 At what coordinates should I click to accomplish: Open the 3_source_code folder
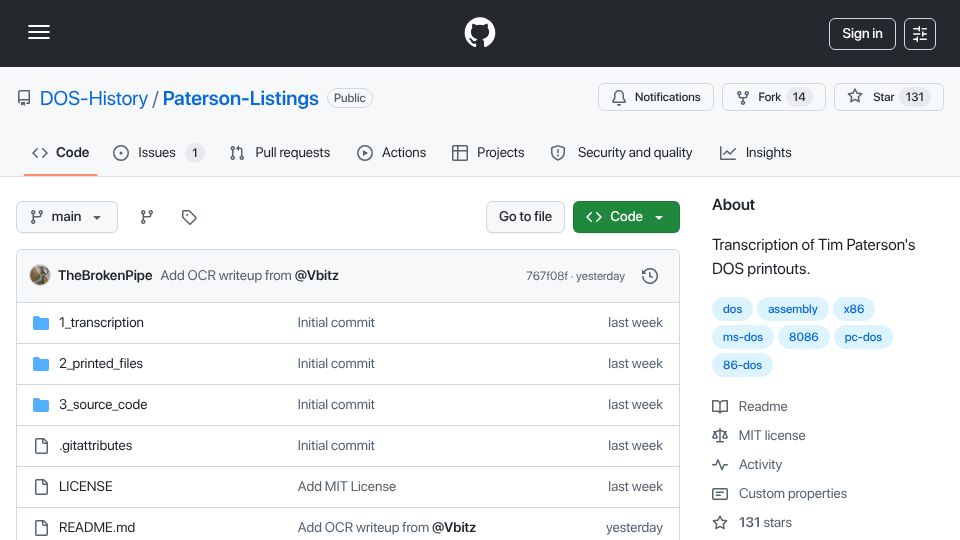point(103,405)
